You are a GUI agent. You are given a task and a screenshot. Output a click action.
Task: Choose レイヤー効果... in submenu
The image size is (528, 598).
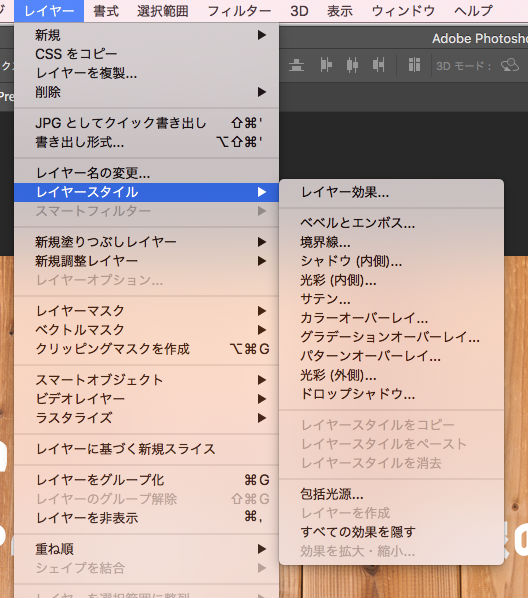click(x=391, y=193)
